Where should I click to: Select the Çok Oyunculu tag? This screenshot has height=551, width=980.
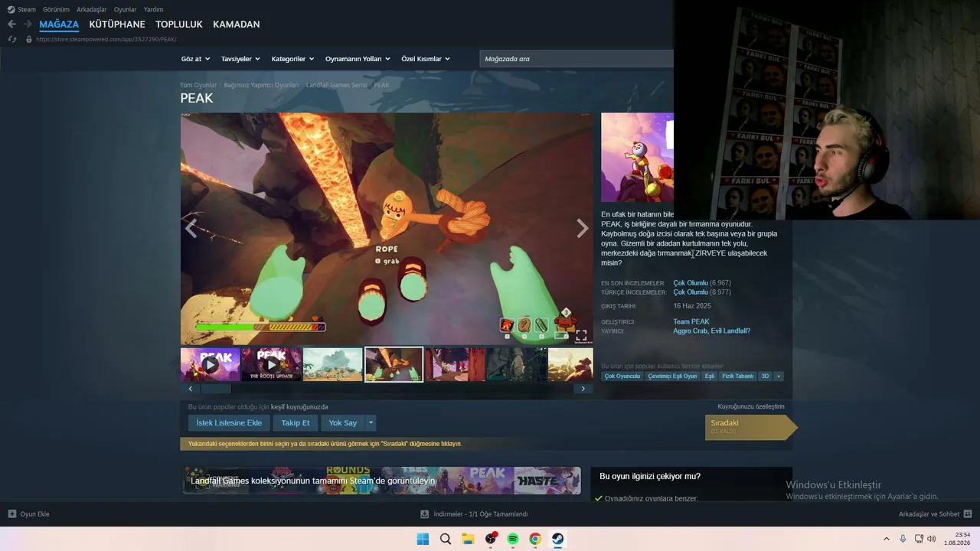(x=622, y=377)
